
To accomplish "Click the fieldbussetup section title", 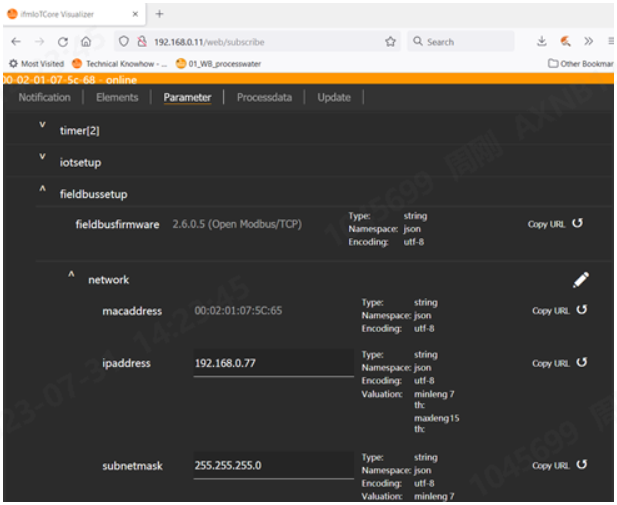I will click(94, 194).
